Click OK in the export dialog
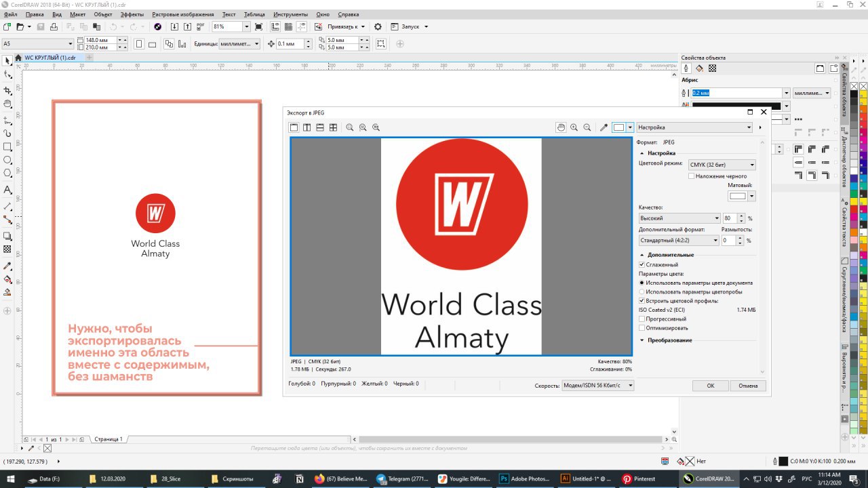 [710, 386]
